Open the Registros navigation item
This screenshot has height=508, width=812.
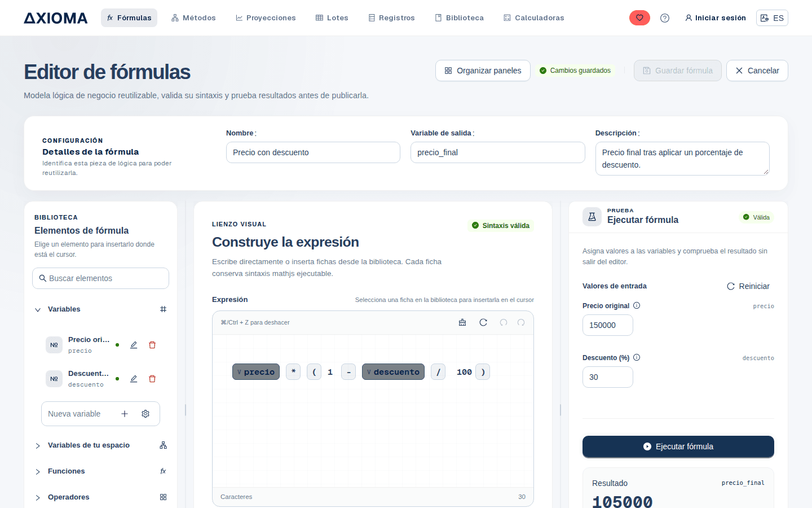click(x=391, y=18)
